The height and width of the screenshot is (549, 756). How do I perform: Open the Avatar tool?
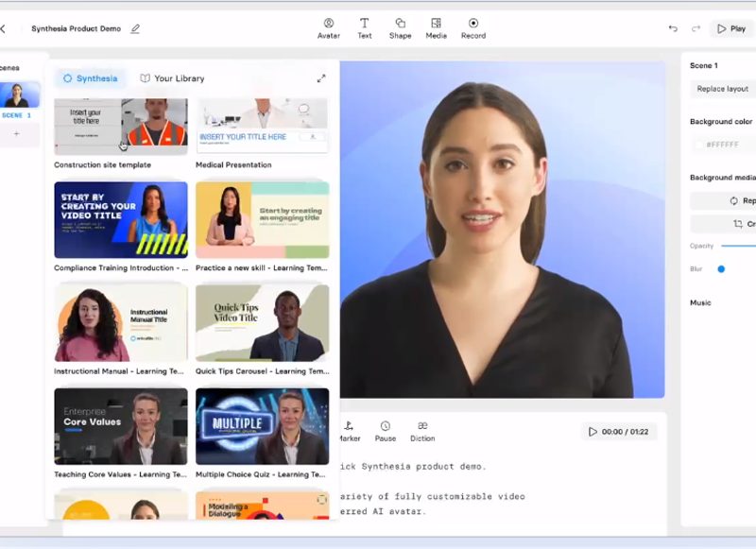pos(328,28)
